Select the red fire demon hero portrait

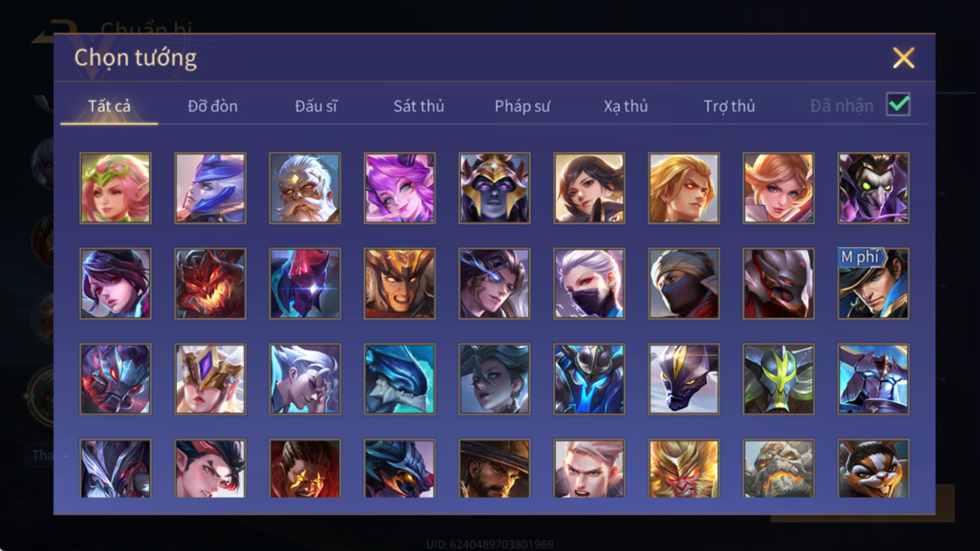tap(210, 284)
